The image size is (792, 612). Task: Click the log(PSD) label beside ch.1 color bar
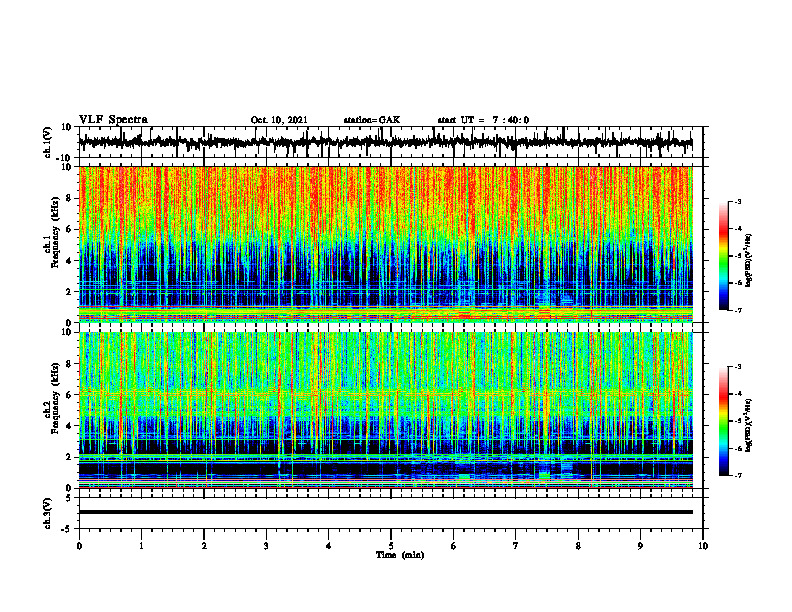click(x=749, y=260)
